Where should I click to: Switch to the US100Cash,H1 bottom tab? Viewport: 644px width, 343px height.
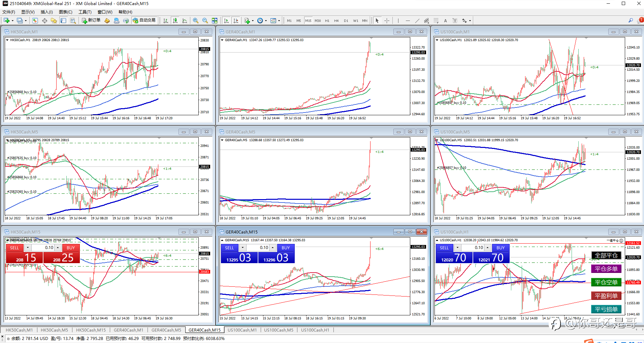click(x=315, y=330)
